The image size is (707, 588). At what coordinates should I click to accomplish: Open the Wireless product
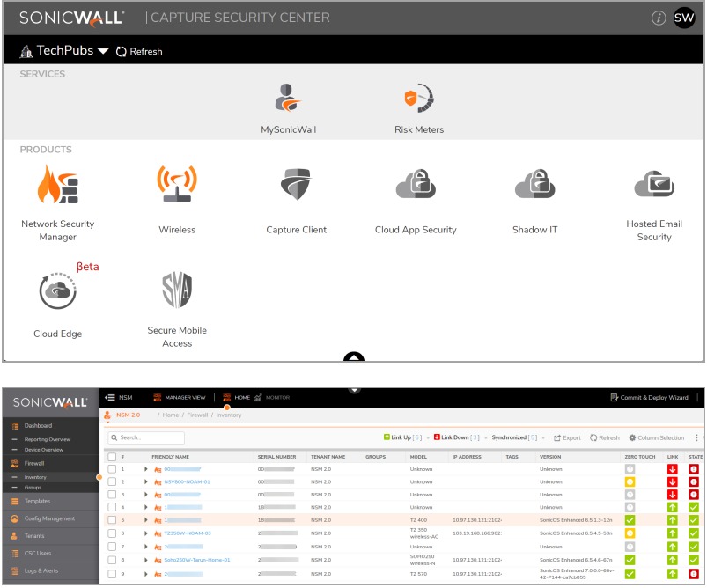(177, 200)
